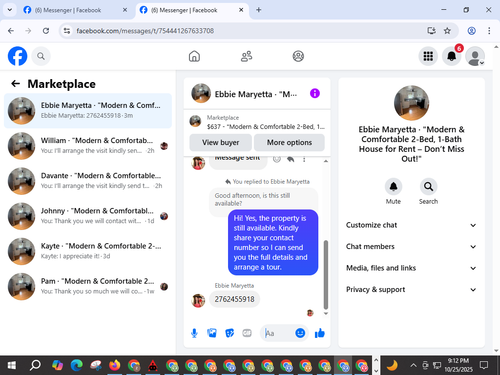Image resolution: width=500 pixels, height=375 pixels.
Task: Open site information icon in address bar
Action: pos(67,31)
